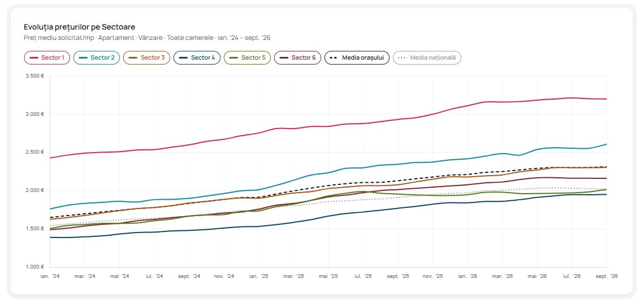The image size is (644, 302).
Task: Click the ian. '26 x-axis label
Action: click(x=467, y=276)
